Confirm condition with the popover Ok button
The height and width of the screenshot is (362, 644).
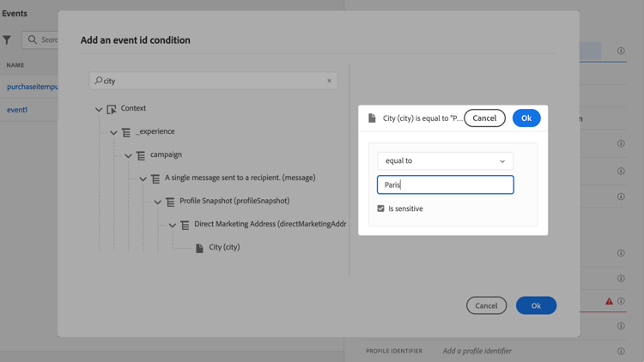(x=526, y=118)
